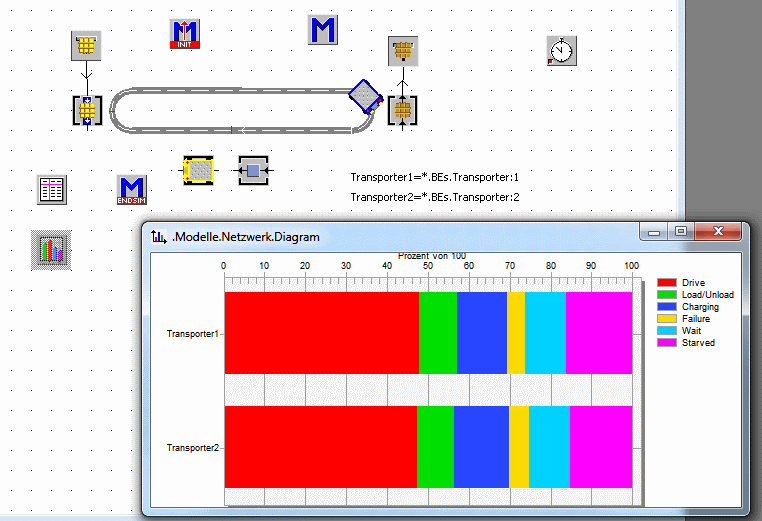The width and height of the screenshot is (762, 521).
Task: Select the loading station at track start
Action: (x=87, y=110)
